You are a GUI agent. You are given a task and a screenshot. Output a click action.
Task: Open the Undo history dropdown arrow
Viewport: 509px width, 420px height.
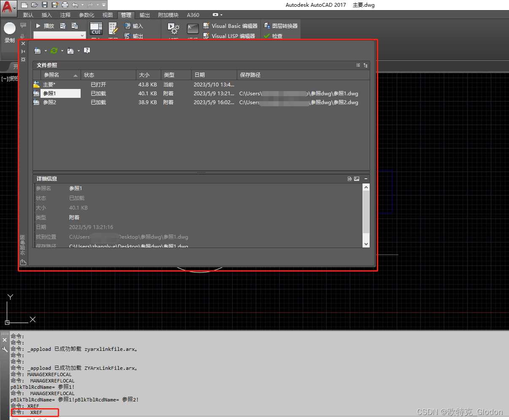pos(82,5)
